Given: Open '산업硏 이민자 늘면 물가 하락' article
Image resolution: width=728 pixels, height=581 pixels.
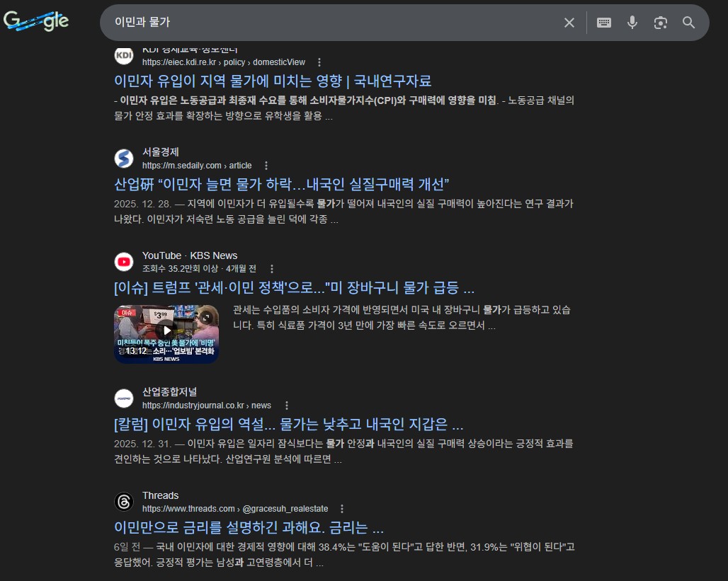Looking at the screenshot, I should 282,184.
